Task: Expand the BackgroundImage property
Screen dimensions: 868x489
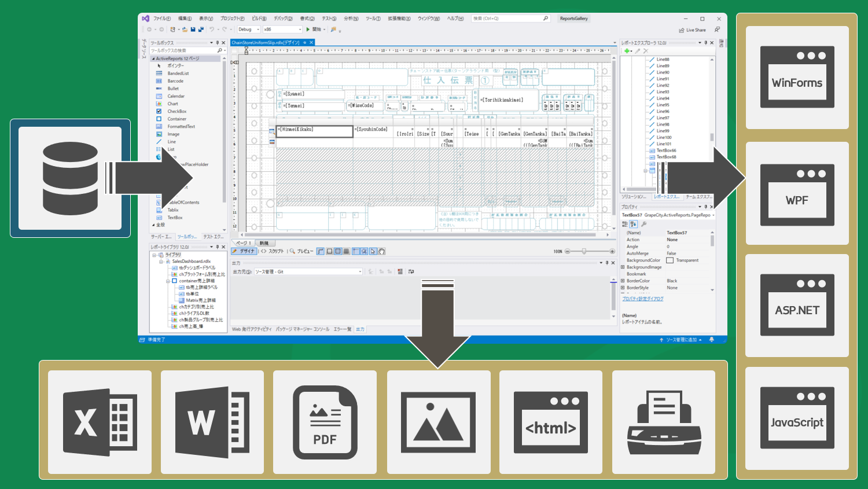Action: point(623,267)
